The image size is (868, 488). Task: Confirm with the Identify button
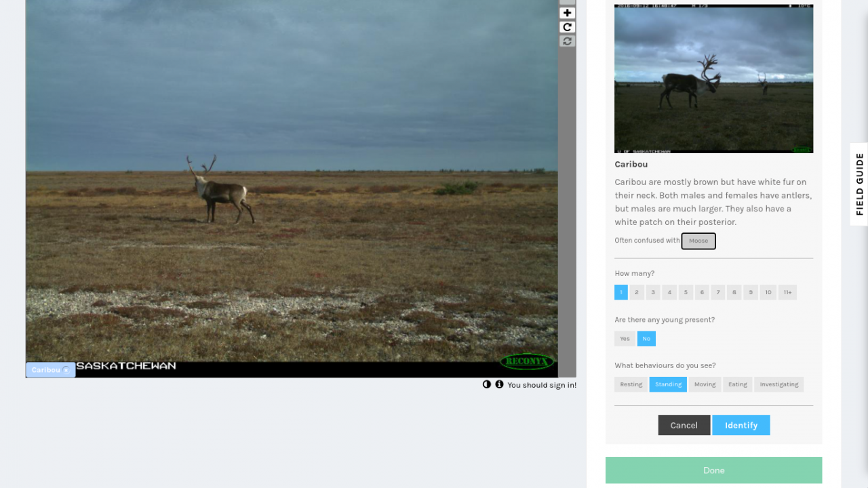coord(741,425)
